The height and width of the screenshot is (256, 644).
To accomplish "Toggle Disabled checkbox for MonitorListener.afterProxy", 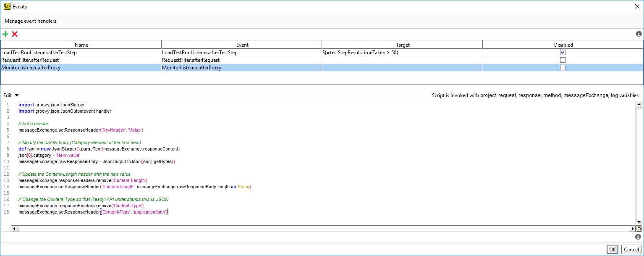I will coord(563,68).
